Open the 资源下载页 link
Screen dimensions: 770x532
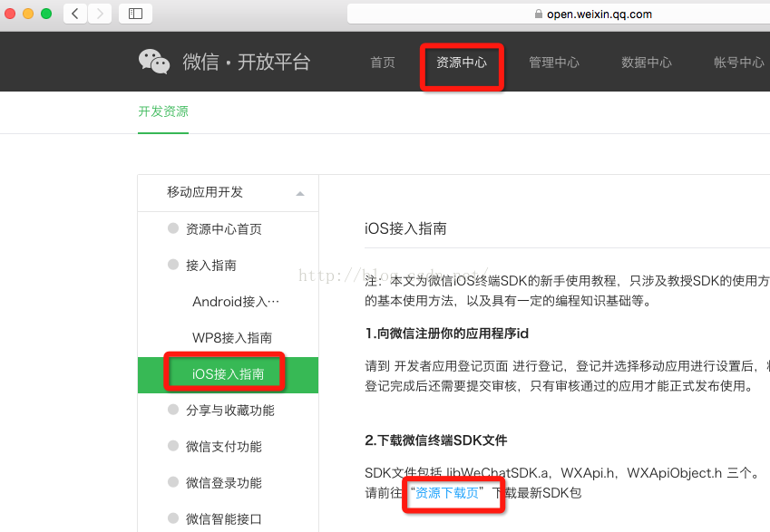coord(447,493)
